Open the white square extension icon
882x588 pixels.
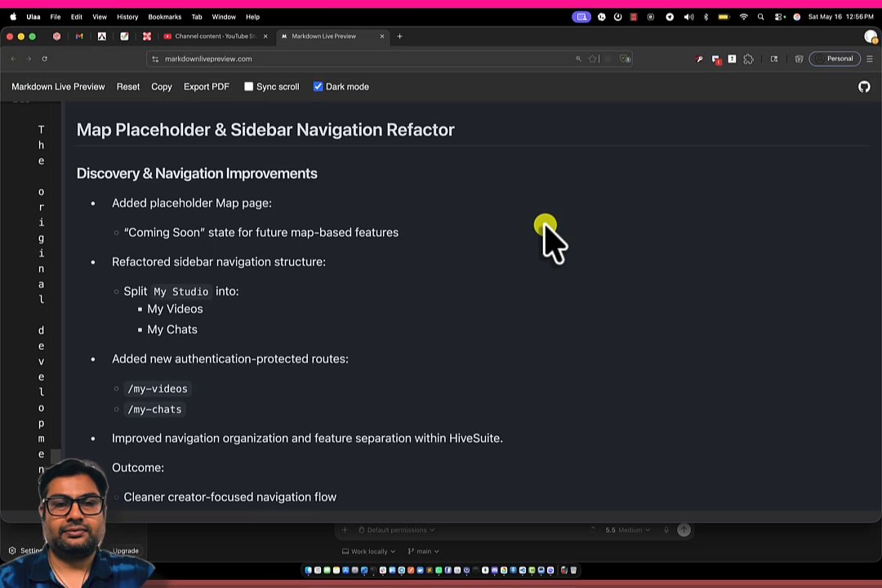732,59
